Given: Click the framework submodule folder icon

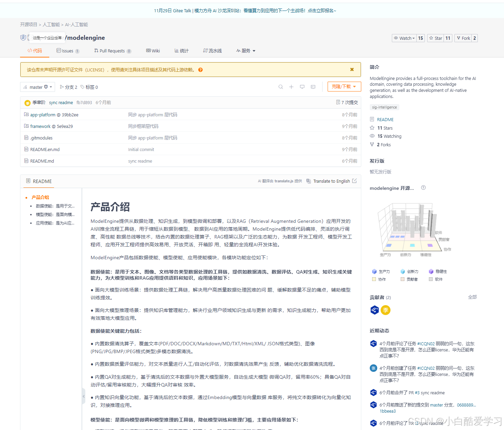Looking at the screenshot, I should coord(26,126).
